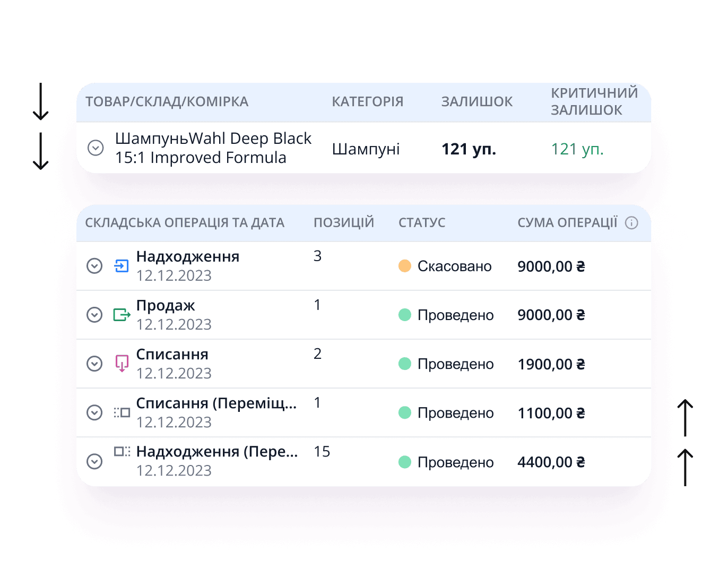Open the Продаж operation name link
728x569 pixels.
pos(166,306)
